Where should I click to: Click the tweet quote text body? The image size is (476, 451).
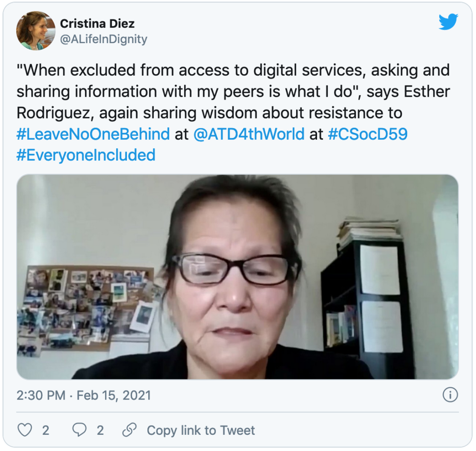pyautogui.click(x=233, y=91)
